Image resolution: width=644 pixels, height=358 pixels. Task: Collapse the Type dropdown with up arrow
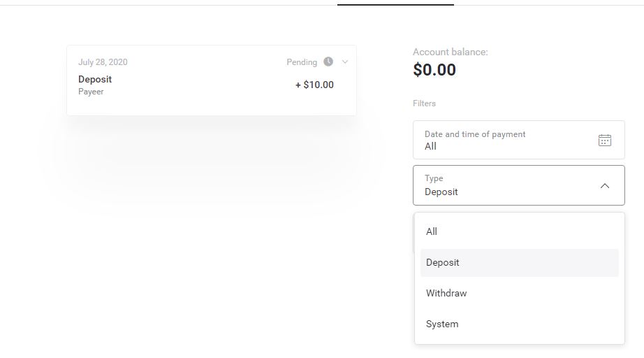[x=605, y=185]
